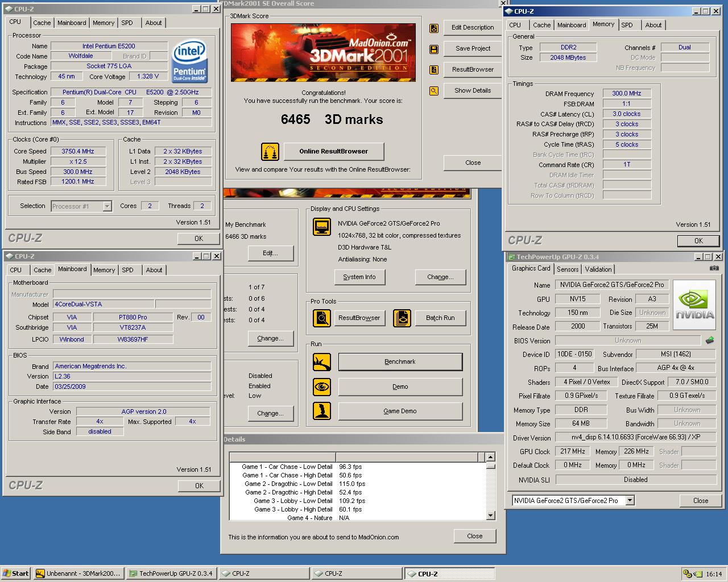Click the Save Project floppy icon

click(434, 49)
